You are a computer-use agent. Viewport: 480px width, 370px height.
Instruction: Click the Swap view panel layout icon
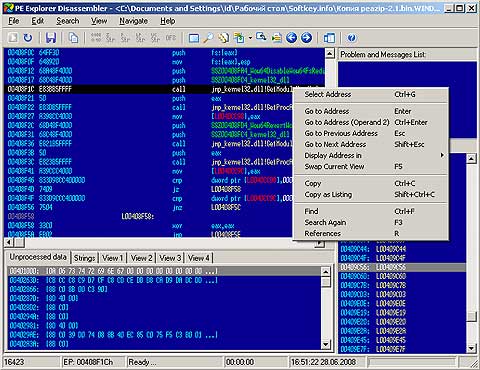coord(329,38)
